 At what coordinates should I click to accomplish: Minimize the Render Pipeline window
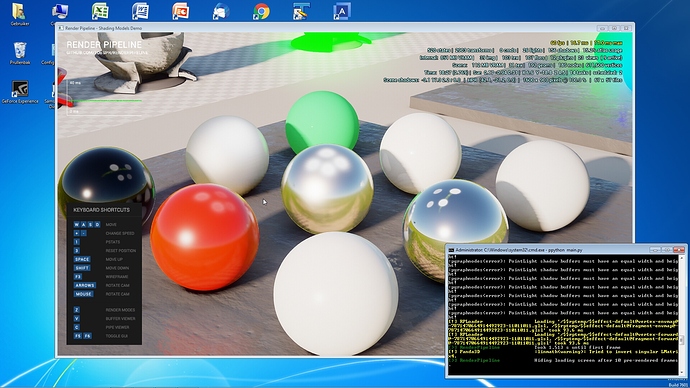(602, 28)
